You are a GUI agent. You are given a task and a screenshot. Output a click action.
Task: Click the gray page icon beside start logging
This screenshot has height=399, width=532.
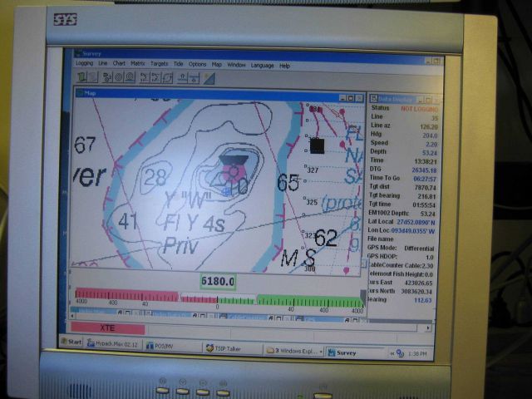[x=93, y=77]
